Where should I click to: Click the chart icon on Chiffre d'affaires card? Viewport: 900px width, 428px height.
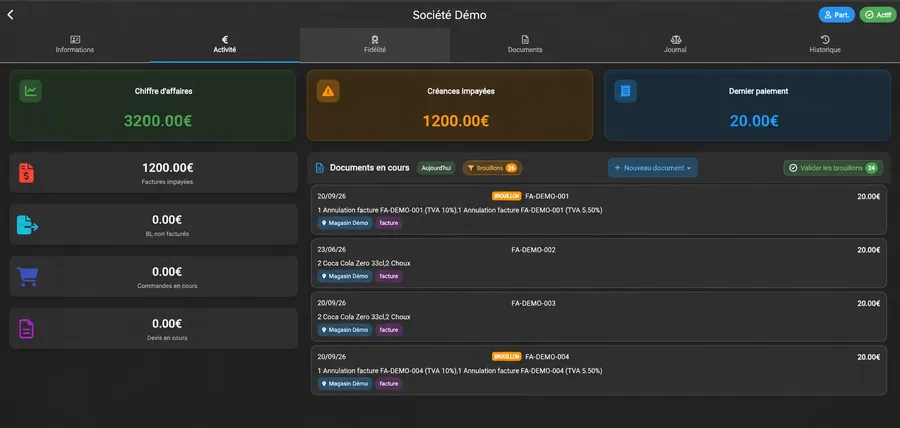tap(30, 91)
